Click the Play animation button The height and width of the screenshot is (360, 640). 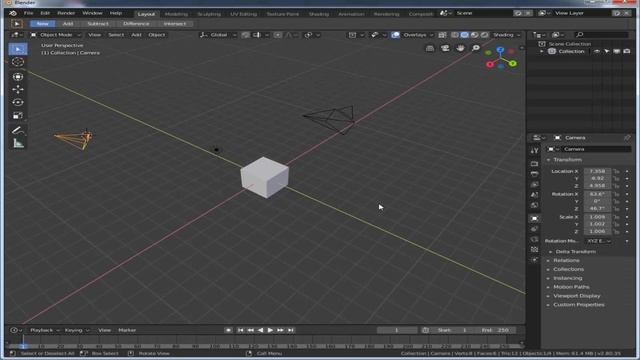point(270,330)
